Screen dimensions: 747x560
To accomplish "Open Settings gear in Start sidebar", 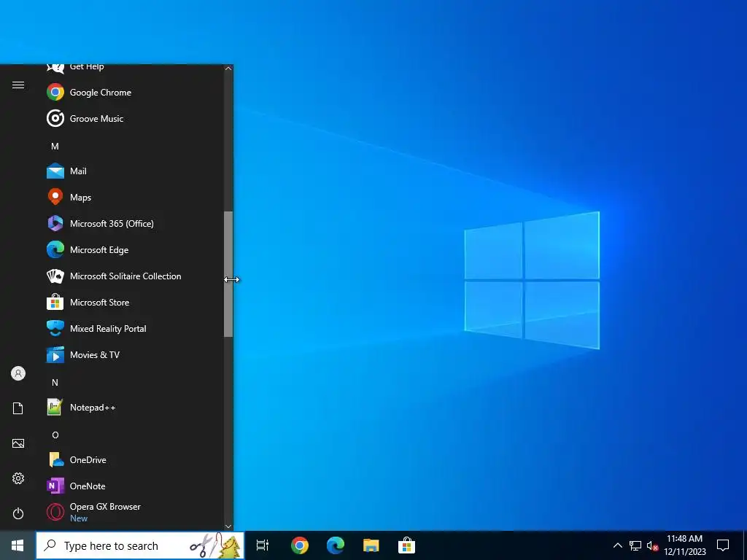I will pos(18,478).
